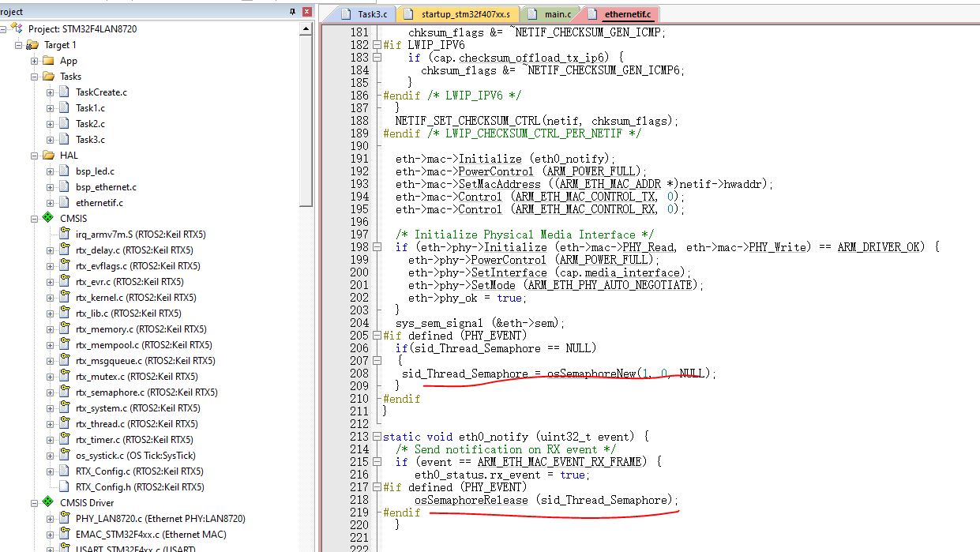
Task: Click the bsp_led.c file icon
Action: tap(65, 171)
